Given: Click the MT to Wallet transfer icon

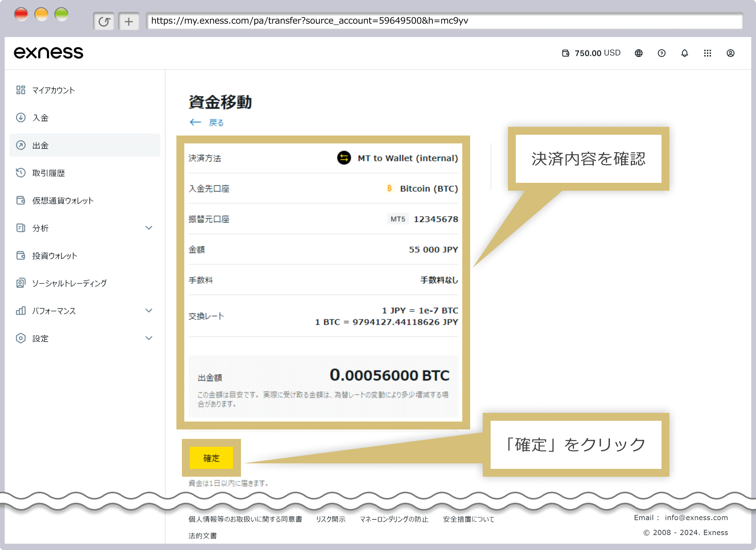Looking at the screenshot, I should click(344, 158).
